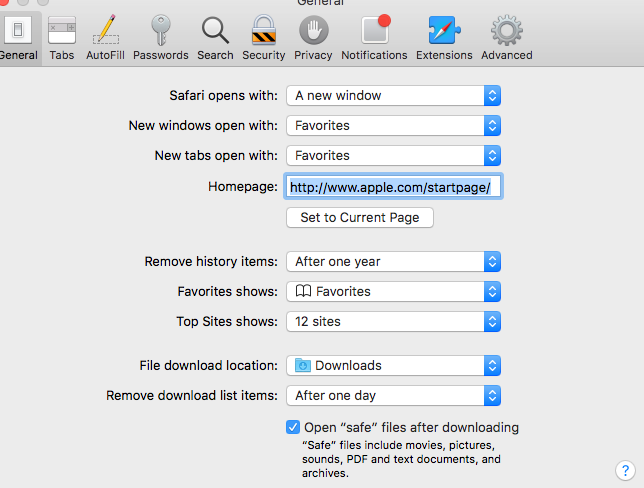
Task: Open Privacy preferences hand icon
Action: click(313, 39)
